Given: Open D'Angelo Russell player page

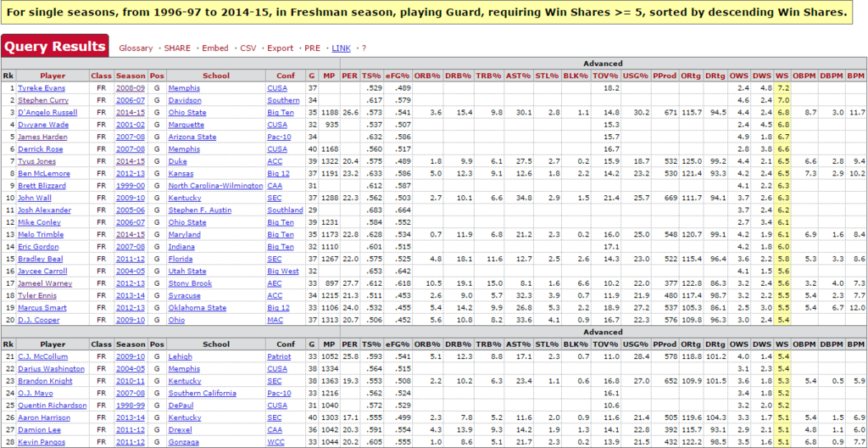Looking at the screenshot, I should click(x=47, y=113).
